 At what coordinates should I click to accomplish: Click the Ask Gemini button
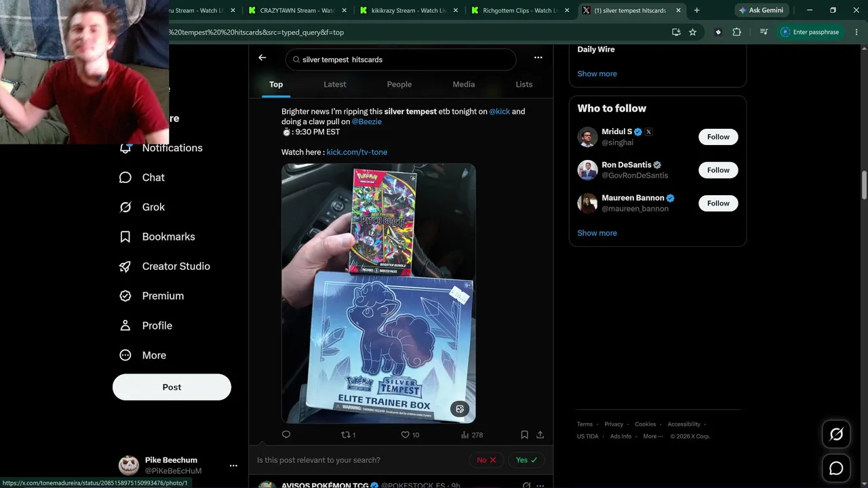[x=761, y=10]
